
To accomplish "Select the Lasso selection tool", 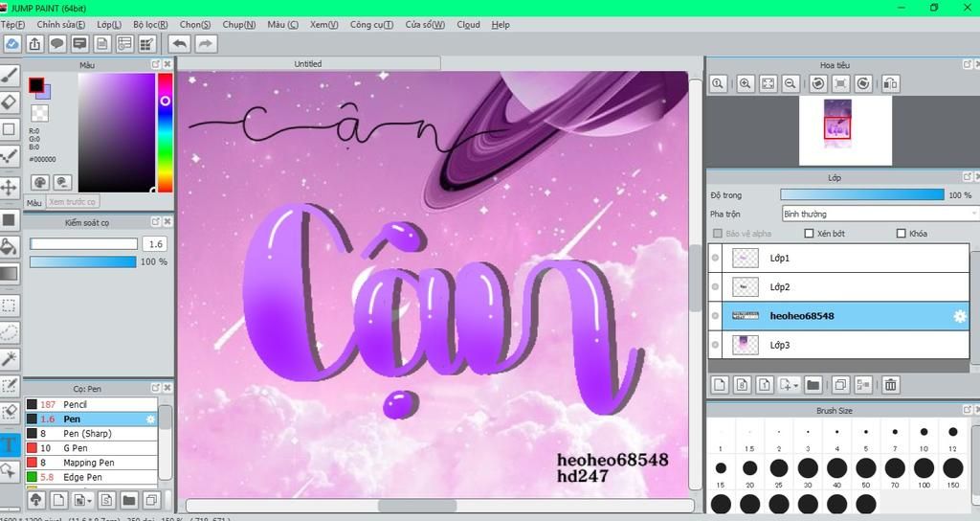I will 9,332.
